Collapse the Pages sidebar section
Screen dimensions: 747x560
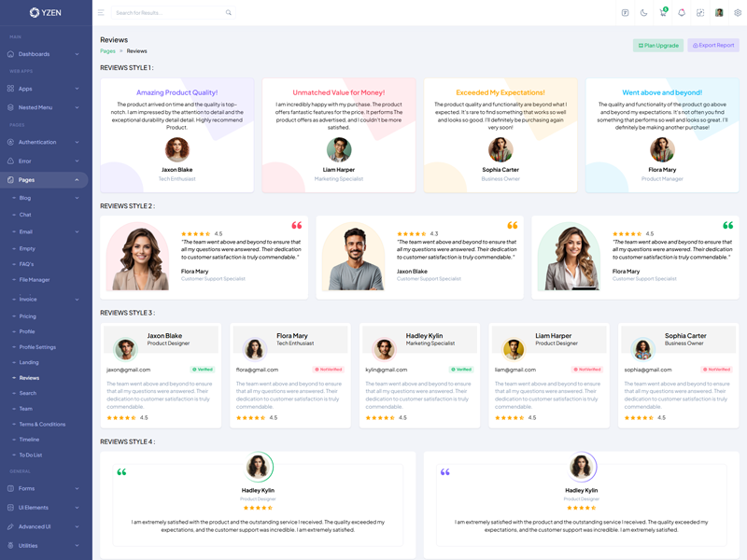tap(45, 179)
